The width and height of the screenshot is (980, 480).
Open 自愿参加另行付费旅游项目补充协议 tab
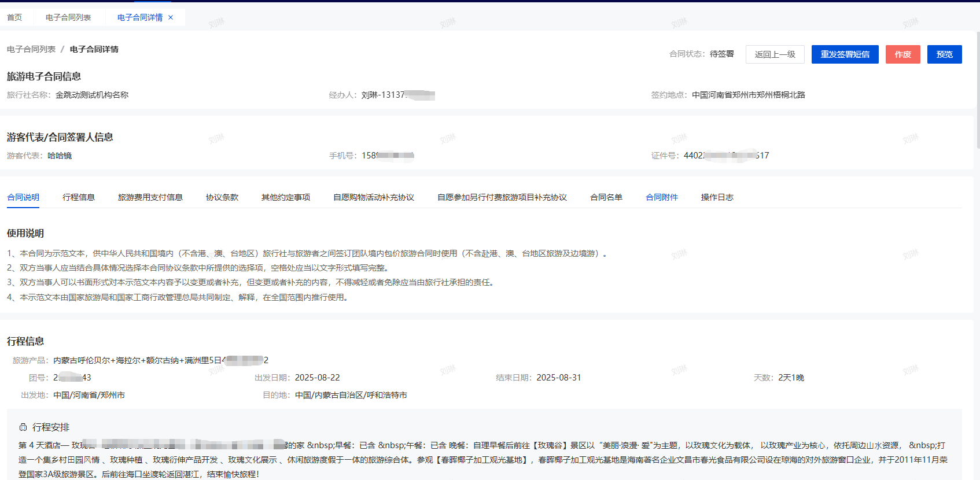point(502,197)
